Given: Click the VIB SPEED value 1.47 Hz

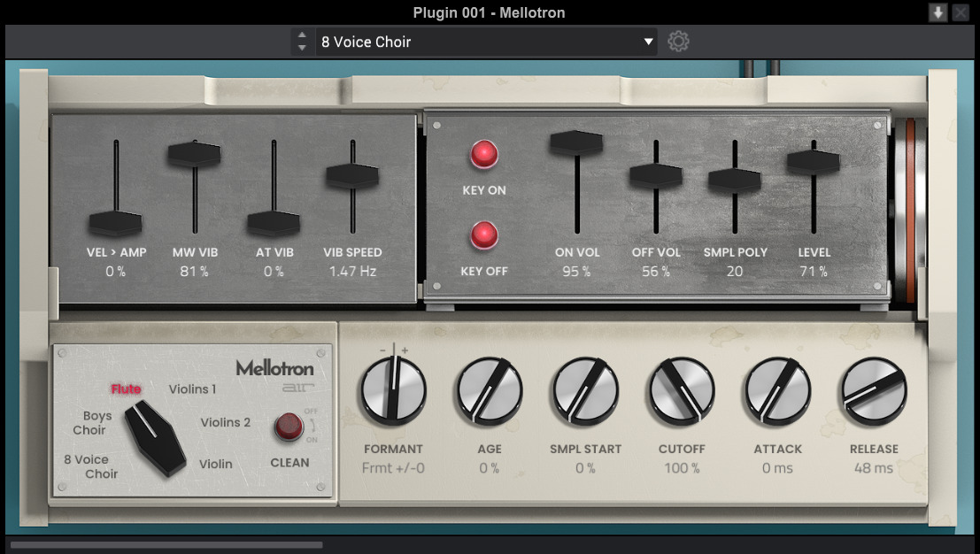Looking at the screenshot, I should (x=352, y=272).
